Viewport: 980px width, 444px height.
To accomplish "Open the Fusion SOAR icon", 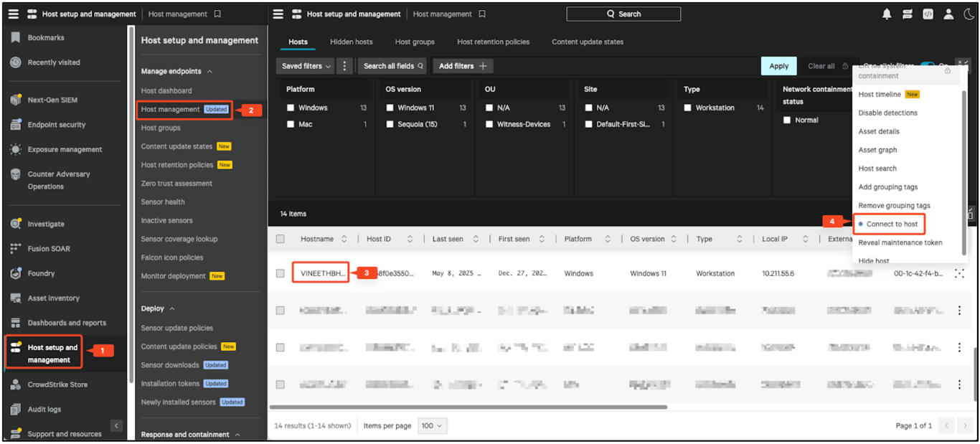I will click(x=16, y=248).
